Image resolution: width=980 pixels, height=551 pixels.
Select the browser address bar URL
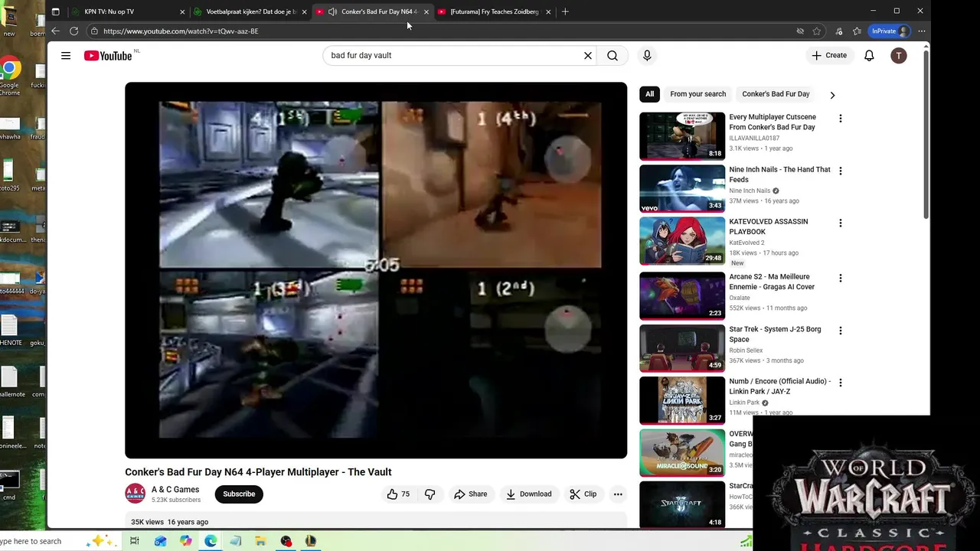click(181, 31)
